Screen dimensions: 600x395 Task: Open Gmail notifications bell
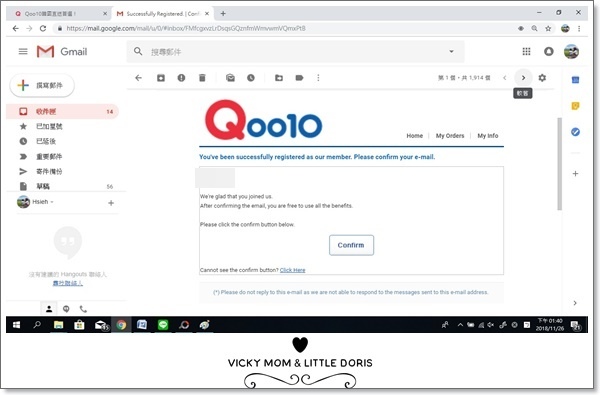(x=549, y=51)
